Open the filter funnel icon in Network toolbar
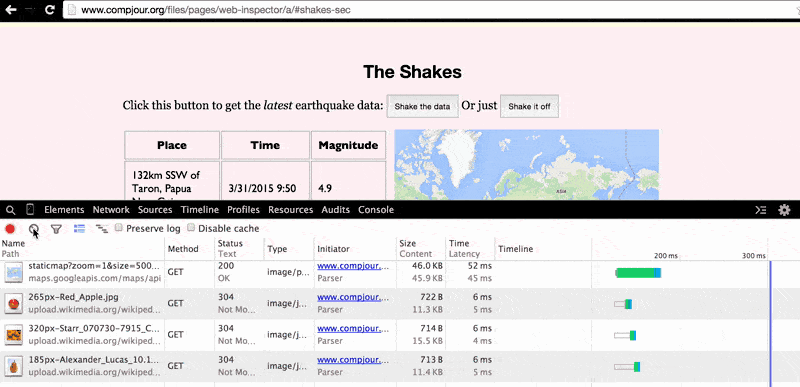This screenshot has height=387, width=800. click(56, 229)
